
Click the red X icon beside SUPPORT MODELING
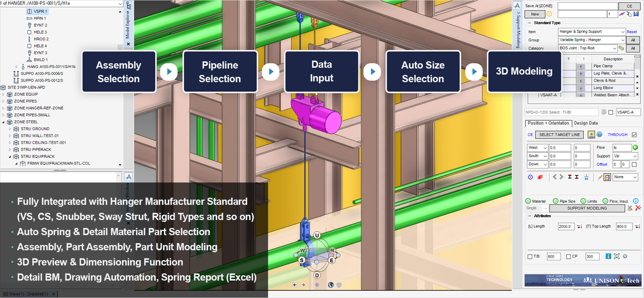(x=638, y=208)
